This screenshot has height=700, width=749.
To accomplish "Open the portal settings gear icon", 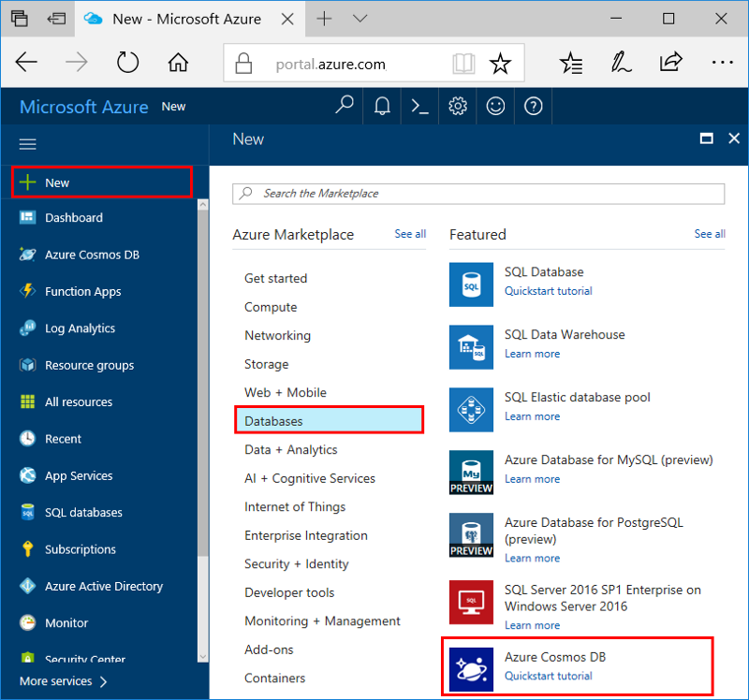I will coord(457,106).
